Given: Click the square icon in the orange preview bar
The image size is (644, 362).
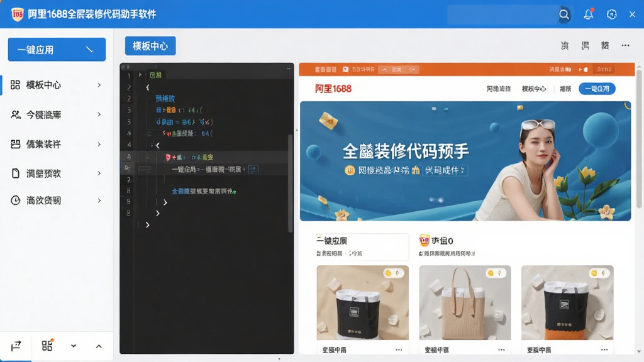Looking at the screenshot, I should point(345,69).
